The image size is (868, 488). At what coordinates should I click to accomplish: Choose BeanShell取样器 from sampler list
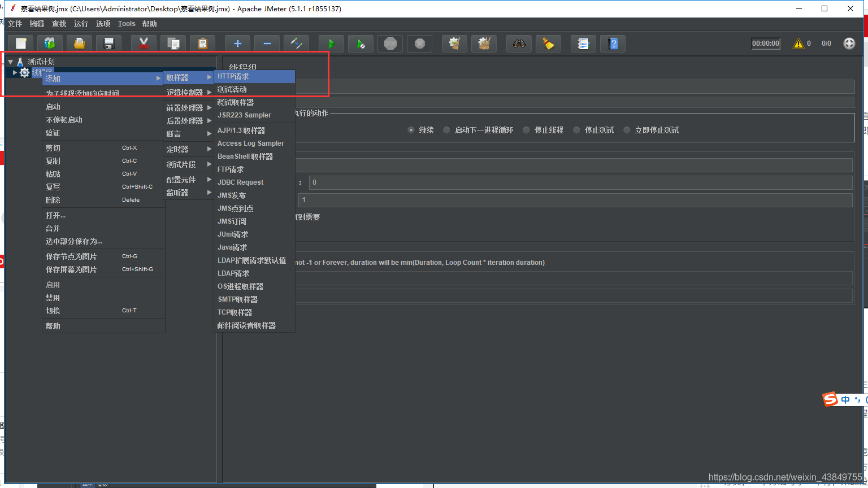click(x=255, y=156)
